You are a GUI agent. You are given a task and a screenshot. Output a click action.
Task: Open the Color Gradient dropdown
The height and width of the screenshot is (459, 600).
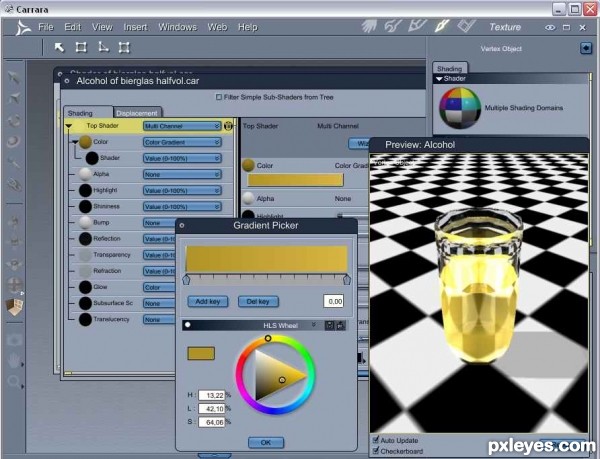point(182,142)
